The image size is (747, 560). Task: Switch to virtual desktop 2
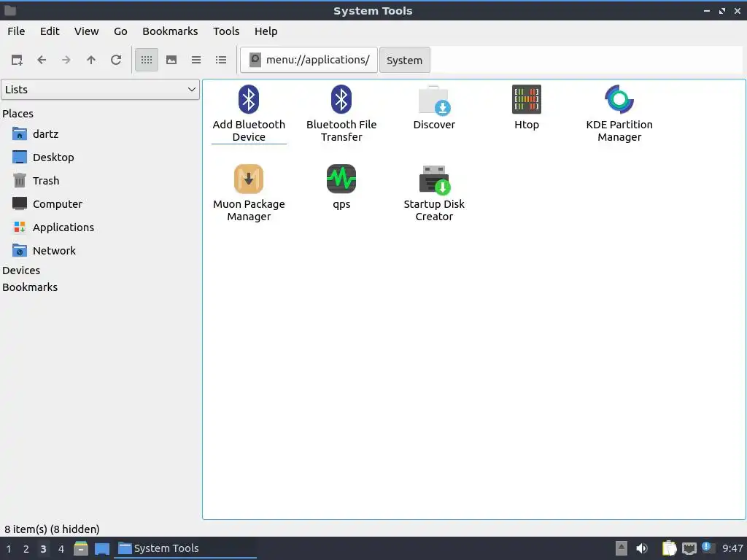pos(26,549)
